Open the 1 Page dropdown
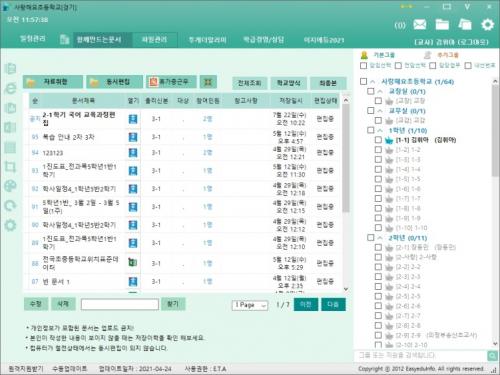The width and height of the screenshot is (500, 375). tap(250, 305)
